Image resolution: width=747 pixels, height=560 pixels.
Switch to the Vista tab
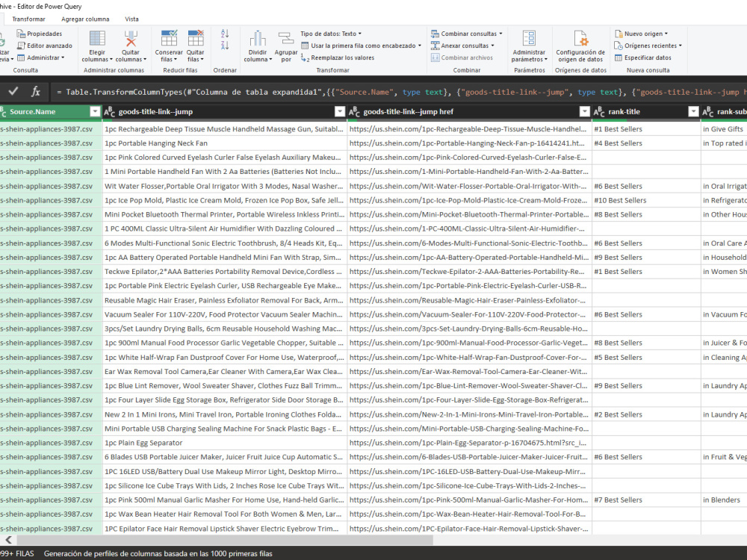[x=131, y=19]
